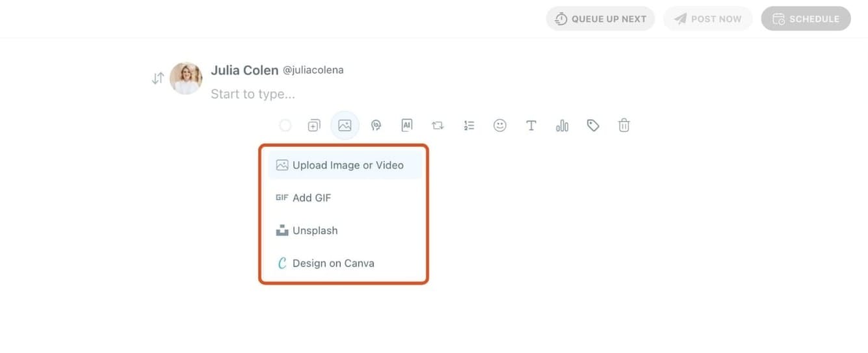This screenshot has width=868, height=353.
Task: Click the @juliacolena handle
Action: pos(313,70)
